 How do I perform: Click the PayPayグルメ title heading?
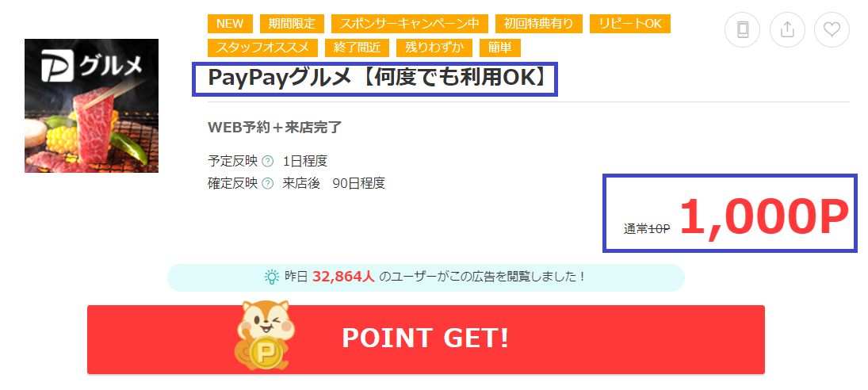pyautogui.click(x=375, y=79)
